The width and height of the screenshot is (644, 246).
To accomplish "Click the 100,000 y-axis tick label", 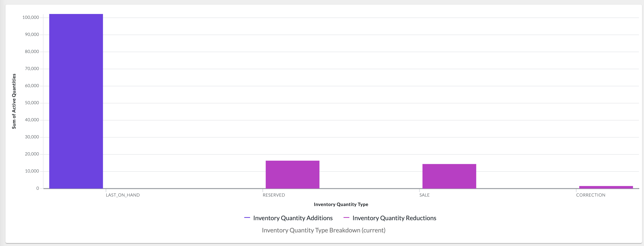I will click(30, 17).
